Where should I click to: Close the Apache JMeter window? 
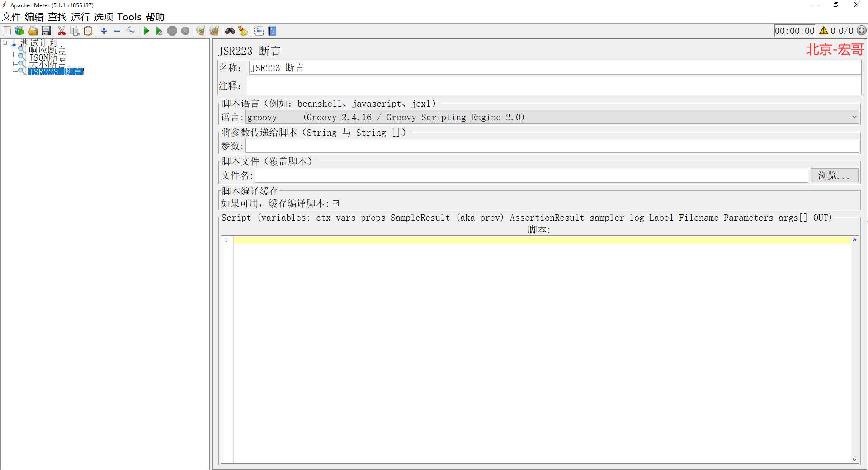click(x=857, y=5)
